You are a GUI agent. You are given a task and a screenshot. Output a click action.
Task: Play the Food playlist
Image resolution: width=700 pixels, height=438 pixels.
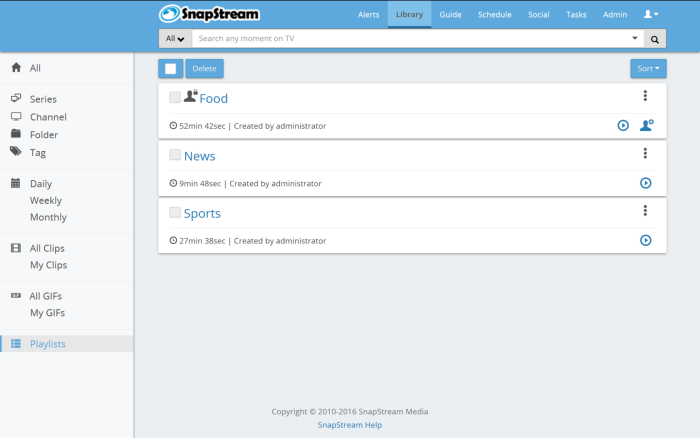pyautogui.click(x=623, y=125)
